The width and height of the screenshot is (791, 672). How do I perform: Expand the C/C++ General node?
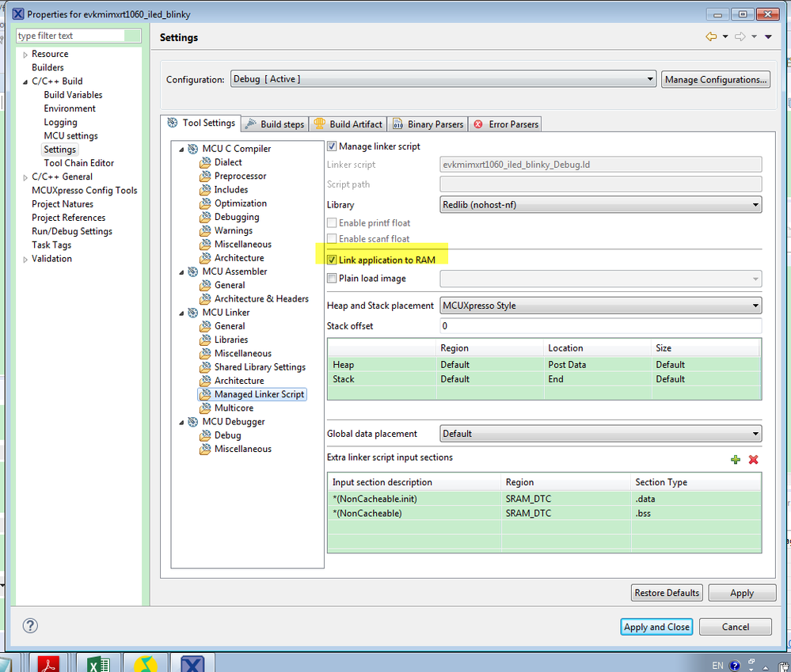click(25, 177)
